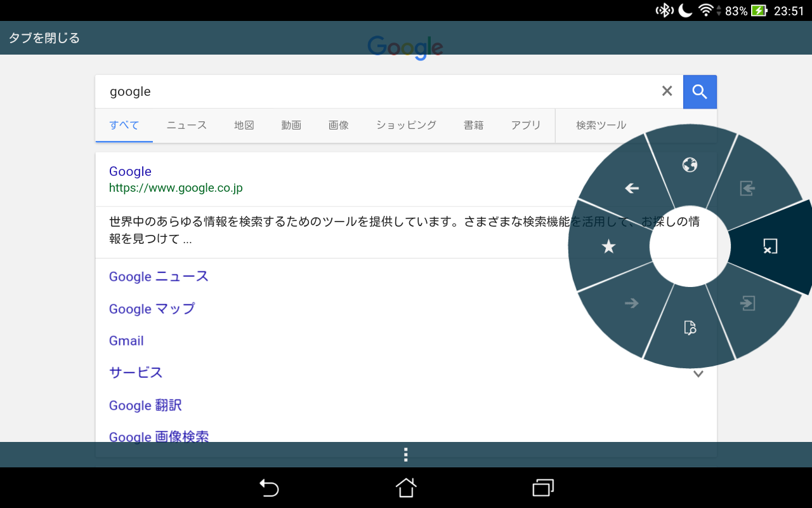Click the snippet text starting 世界中のあらゆる情報
This screenshot has width=812, height=508.
pos(404,231)
